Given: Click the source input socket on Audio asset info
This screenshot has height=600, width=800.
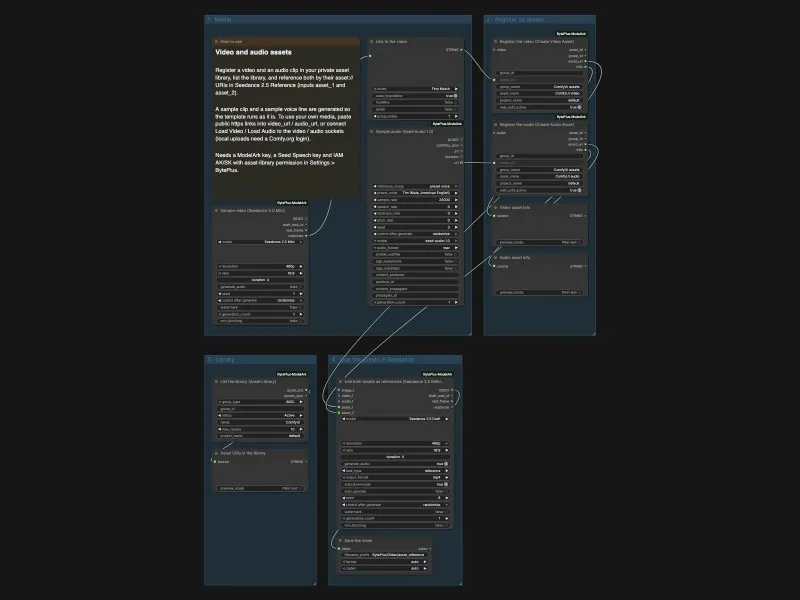Looking at the screenshot, I should pyautogui.click(x=494, y=266).
